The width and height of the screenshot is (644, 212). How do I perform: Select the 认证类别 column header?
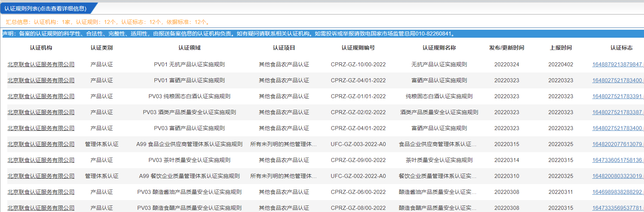[102, 48]
